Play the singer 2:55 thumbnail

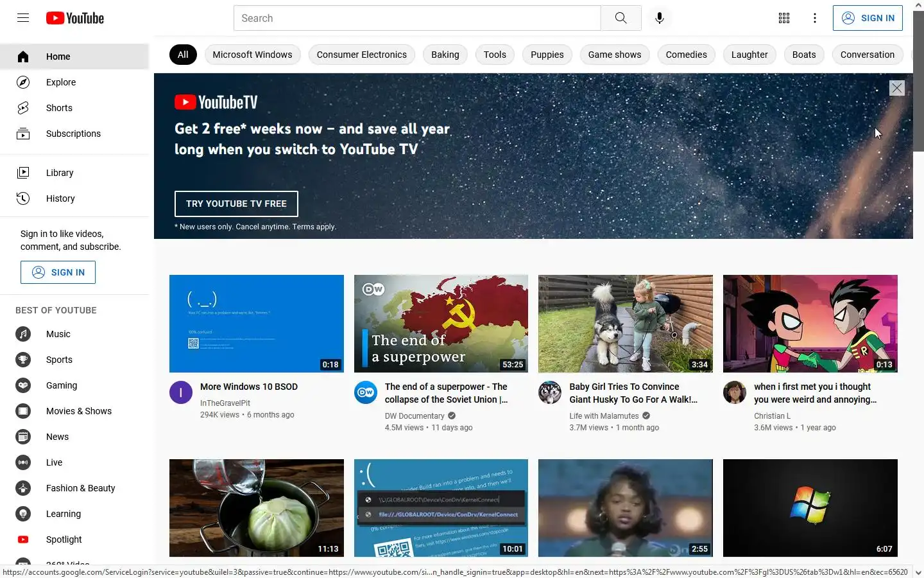[x=626, y=508]
